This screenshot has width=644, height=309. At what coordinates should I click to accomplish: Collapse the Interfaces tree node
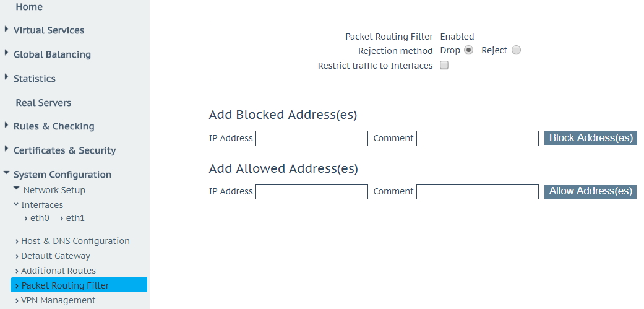tap(16, 204)
